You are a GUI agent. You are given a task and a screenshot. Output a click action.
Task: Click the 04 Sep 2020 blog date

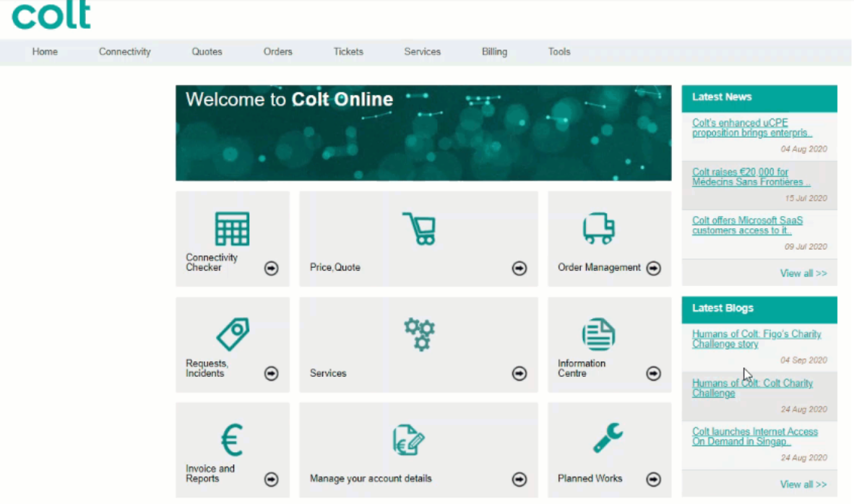(804, 360)
